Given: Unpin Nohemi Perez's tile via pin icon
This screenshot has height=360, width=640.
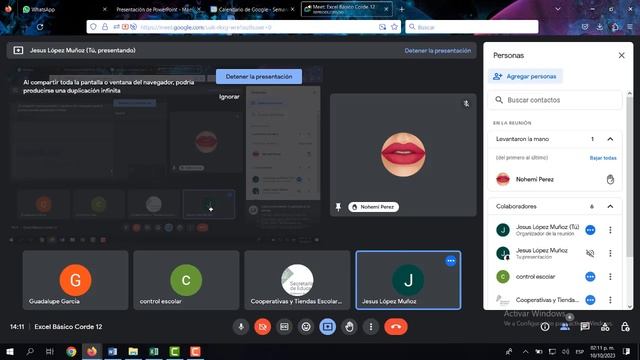Looking at the screenshot, I should pyautogui.click(x=338, y=207).
